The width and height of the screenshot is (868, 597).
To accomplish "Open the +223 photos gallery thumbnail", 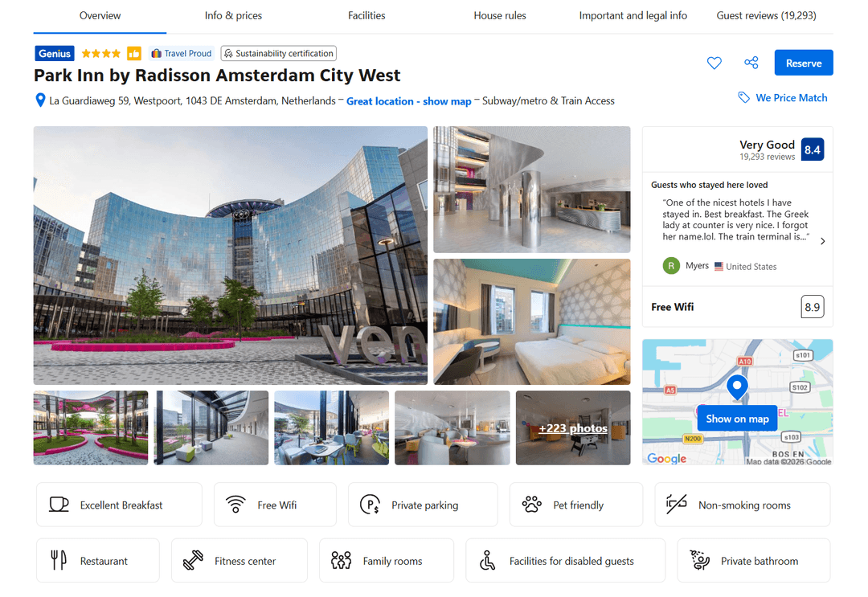I will pyautogui.click(x=573, y=427).
